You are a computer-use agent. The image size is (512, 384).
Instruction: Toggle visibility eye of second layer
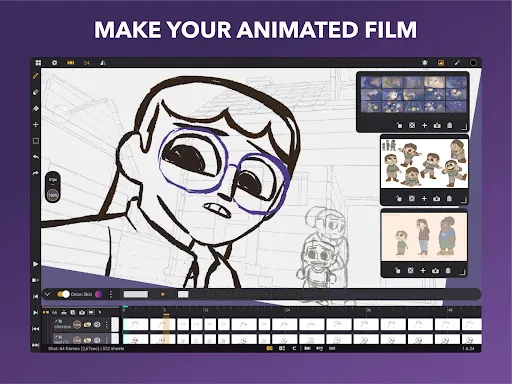(x=87, y=340)
